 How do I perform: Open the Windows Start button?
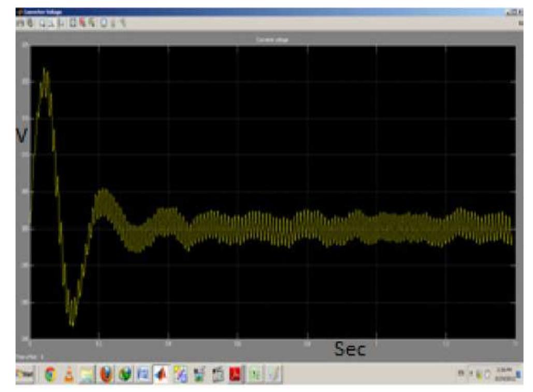pos(25,374)
